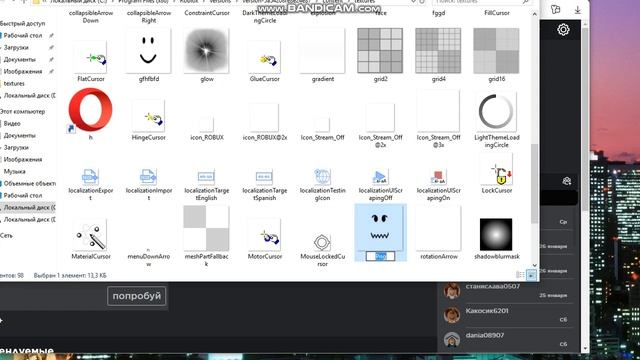Select the HingeCursor file icon
This screenshot has width=640, height=360.
click(x=149, y=116)
